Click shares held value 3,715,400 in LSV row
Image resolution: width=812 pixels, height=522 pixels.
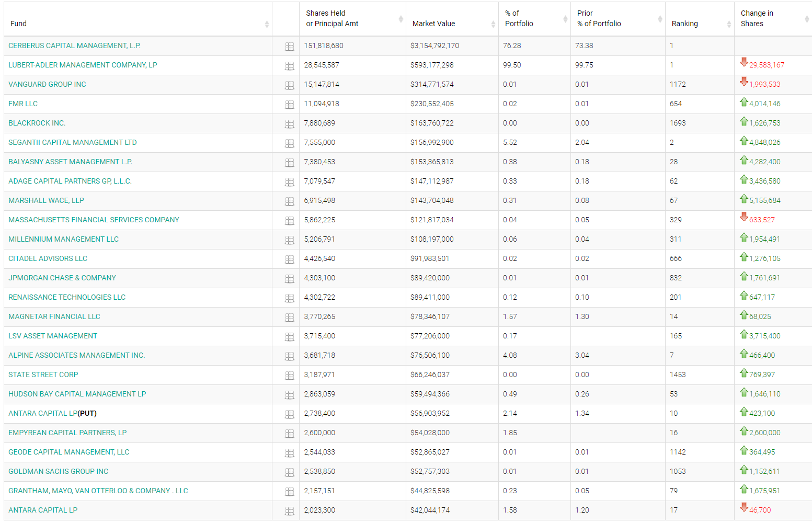coord(319,336)
